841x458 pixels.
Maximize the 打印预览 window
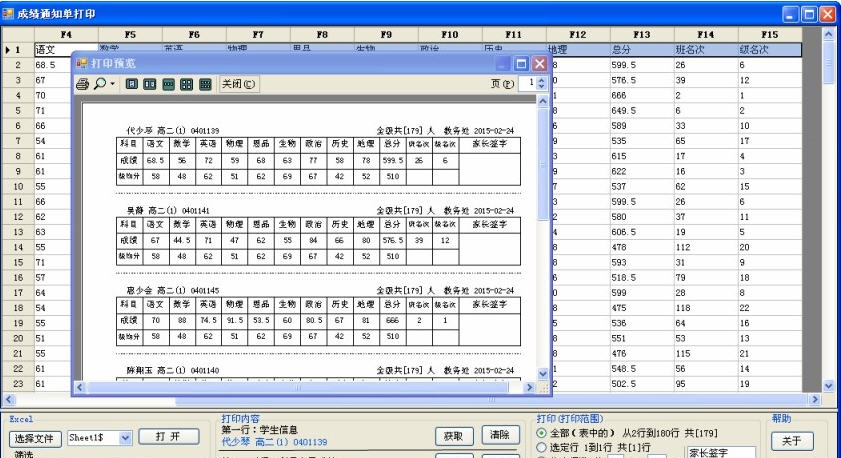click(521, 64)
